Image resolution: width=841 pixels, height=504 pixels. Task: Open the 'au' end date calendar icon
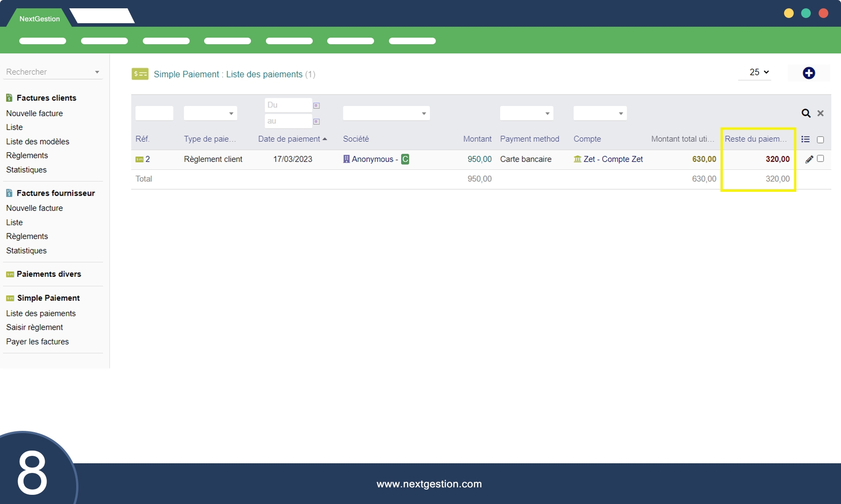[316, 122]
